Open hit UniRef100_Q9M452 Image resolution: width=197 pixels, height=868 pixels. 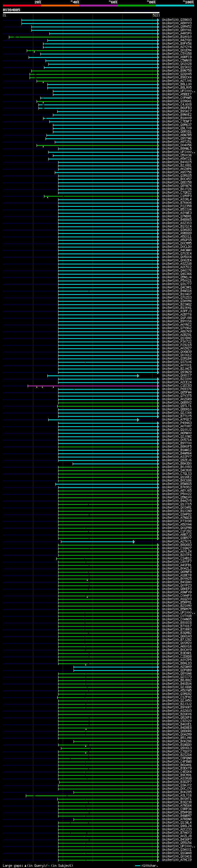(176, 26)
